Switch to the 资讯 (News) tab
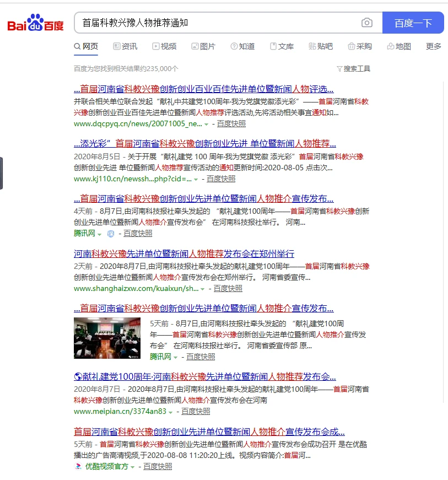The width and height of the screenshot is (448, 480). 125,46
